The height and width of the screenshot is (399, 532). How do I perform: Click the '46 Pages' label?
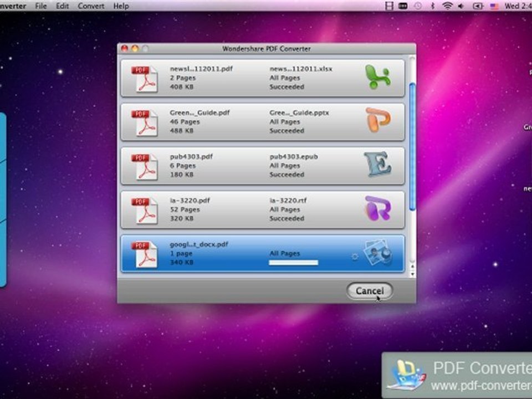(185, 122)
